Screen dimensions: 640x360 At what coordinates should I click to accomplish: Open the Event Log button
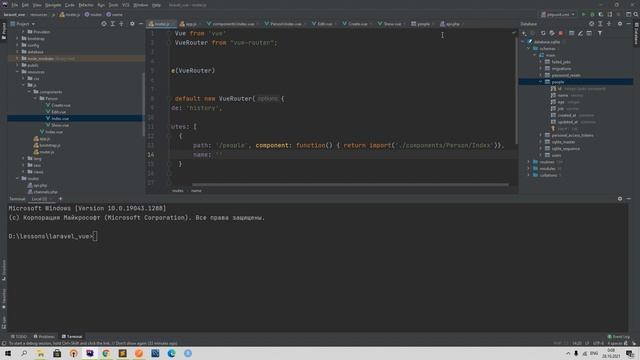click(618, 337)
